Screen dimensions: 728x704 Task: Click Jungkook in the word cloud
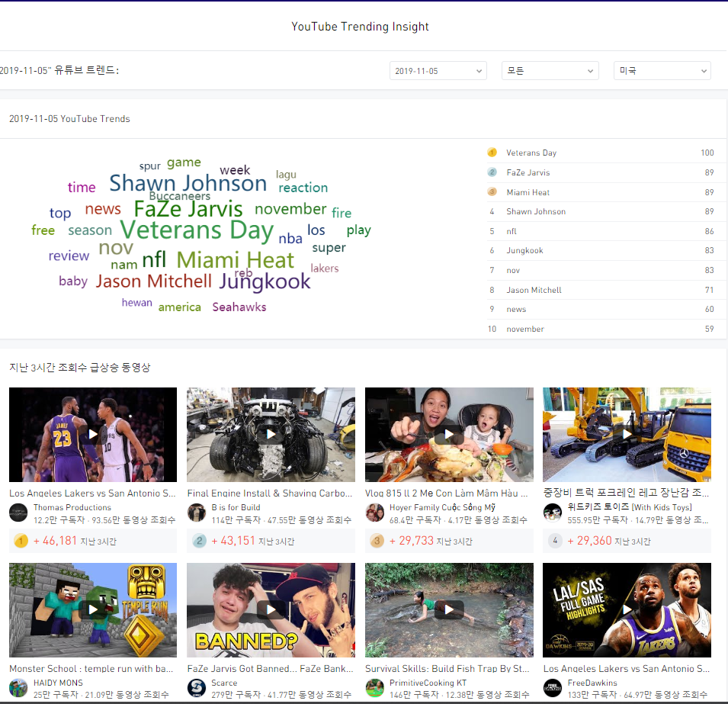click(x=265, y=281)
